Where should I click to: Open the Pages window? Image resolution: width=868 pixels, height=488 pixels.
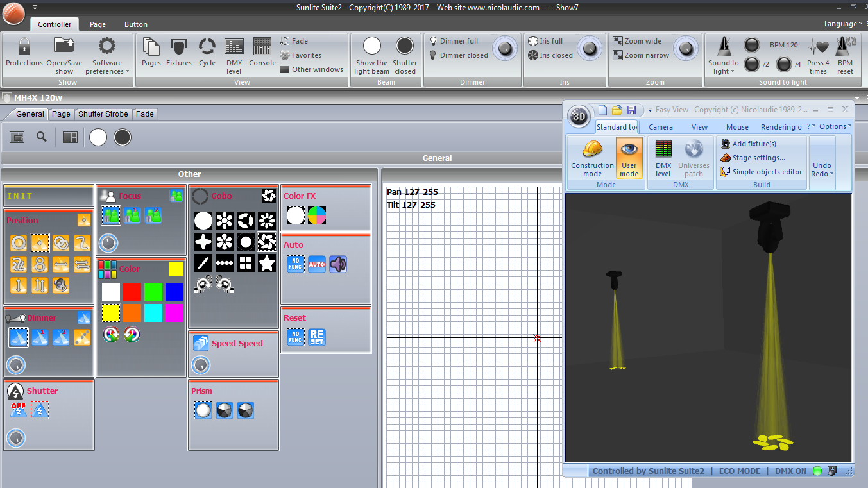(x=151, y=53)
